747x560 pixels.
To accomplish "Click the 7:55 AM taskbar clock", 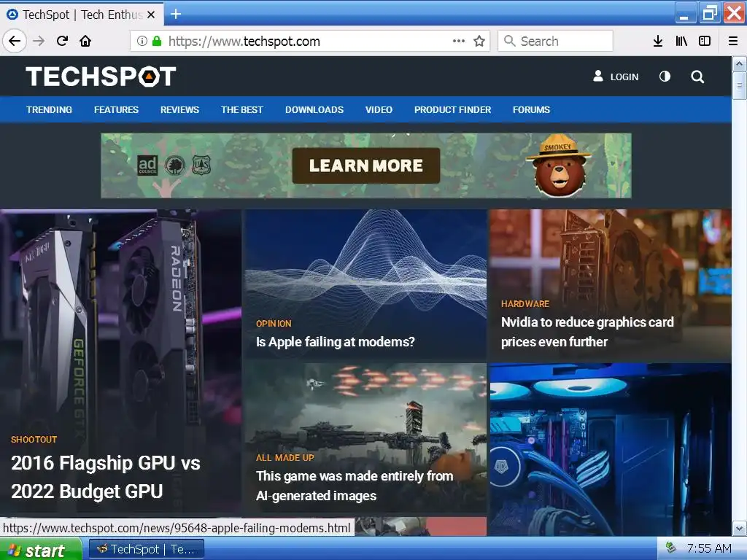I will click(709, 548).
